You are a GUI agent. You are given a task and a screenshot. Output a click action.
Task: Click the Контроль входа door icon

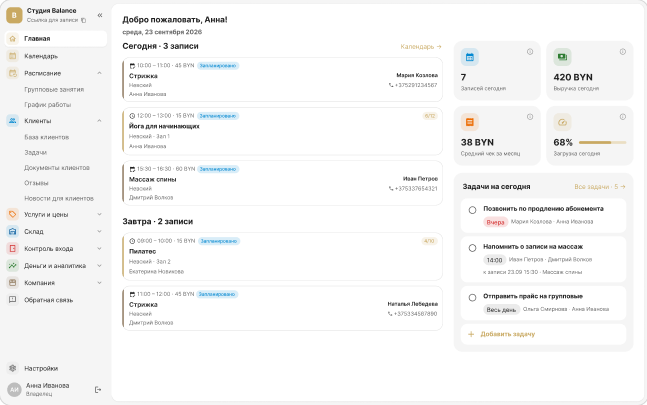[13, 249]
